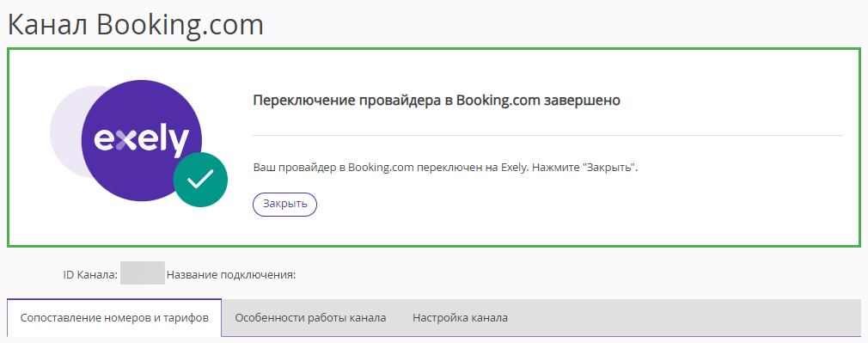Click the purple Exely logo circle

coord(141,139)
